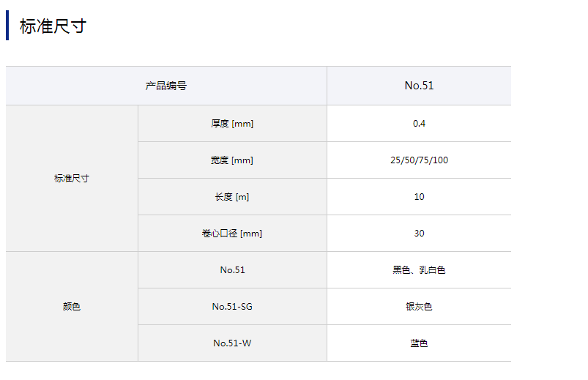Click the No.51 column header cell
This screenshot has width=588, height=380.
pos(419,86)
